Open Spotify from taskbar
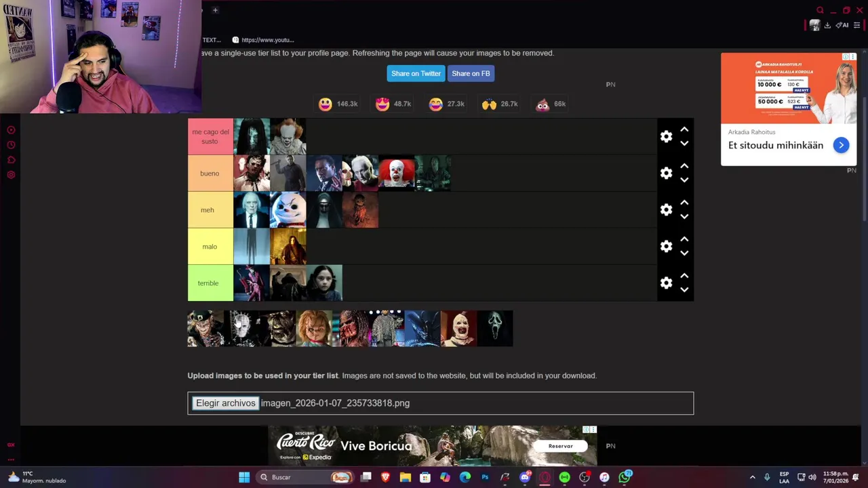The width and height of the screenshot is (868, 488). 564,477
